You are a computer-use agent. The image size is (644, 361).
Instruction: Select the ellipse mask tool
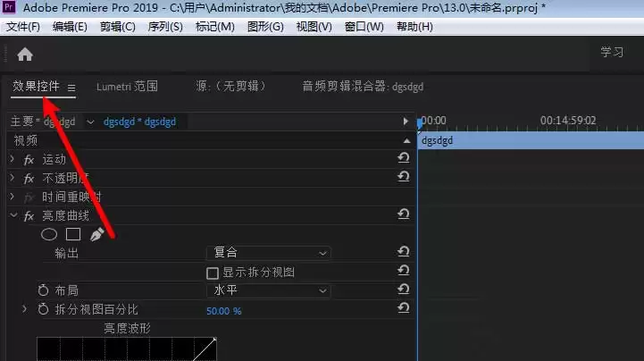[x=49, y=234]
